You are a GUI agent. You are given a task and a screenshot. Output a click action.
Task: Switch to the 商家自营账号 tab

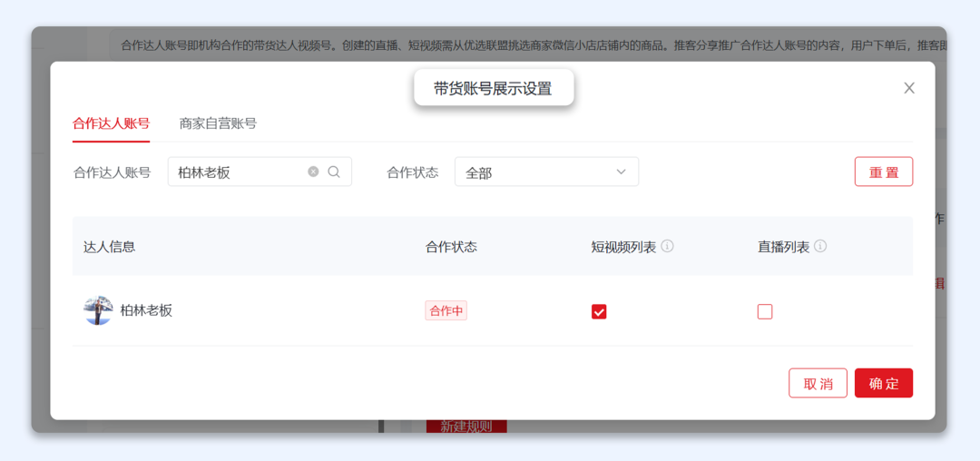[218, 123]
